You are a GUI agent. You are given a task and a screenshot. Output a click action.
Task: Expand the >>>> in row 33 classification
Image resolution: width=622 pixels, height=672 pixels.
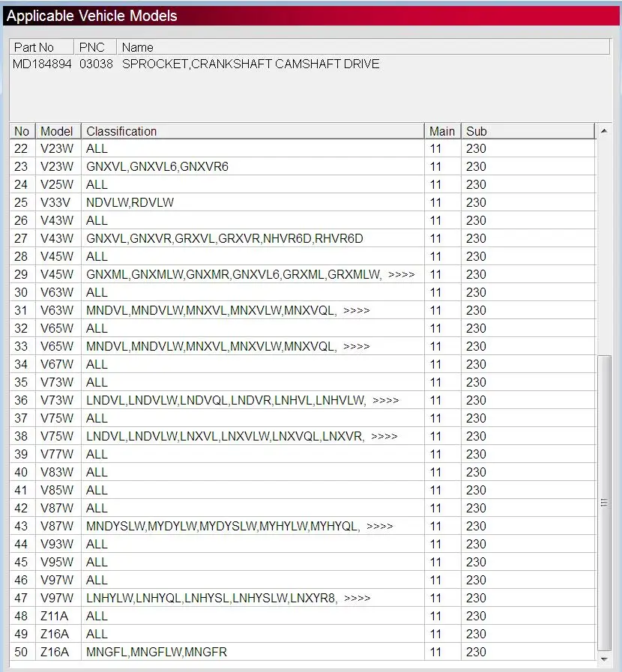pyautogui.click(x=356, y=346)
